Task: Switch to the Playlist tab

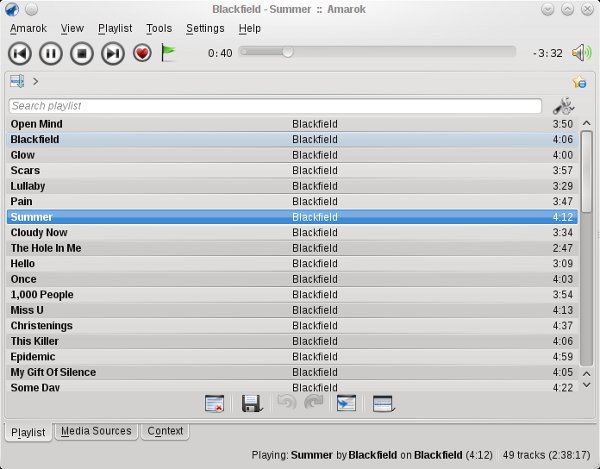Action: [x=28, y=432]
